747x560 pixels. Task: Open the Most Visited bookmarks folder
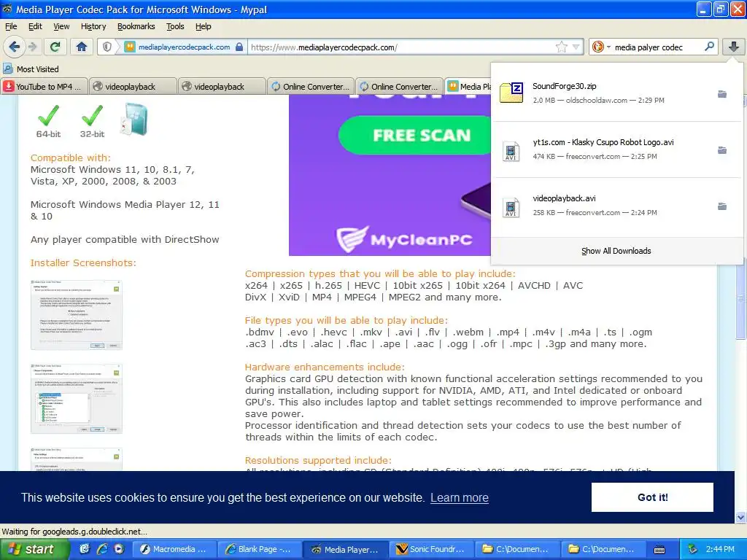(31, 69)
